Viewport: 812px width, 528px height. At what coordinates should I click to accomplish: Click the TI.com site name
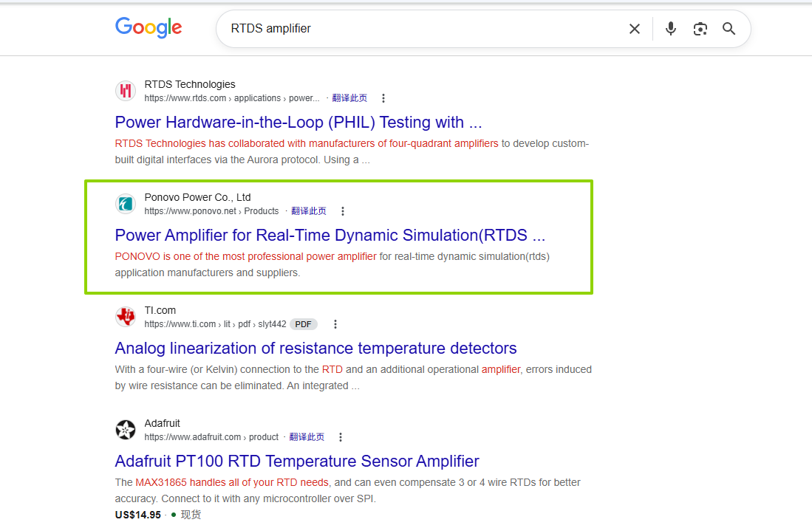point(160,310)
